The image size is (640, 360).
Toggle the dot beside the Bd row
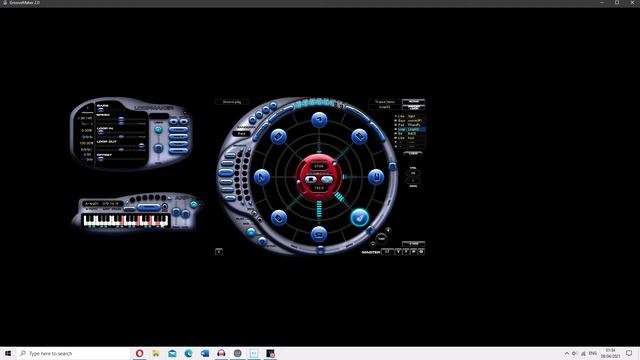click(395, 133)
